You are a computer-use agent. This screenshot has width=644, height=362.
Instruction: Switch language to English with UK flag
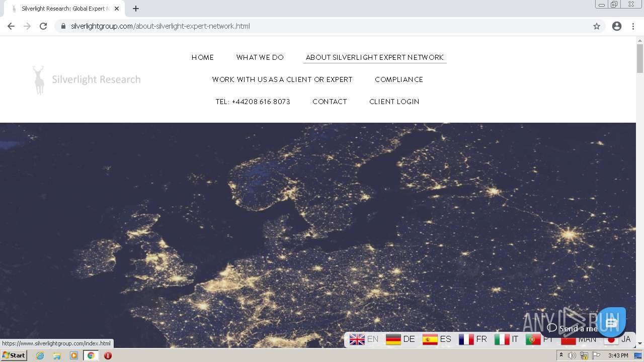pos(364,339)
